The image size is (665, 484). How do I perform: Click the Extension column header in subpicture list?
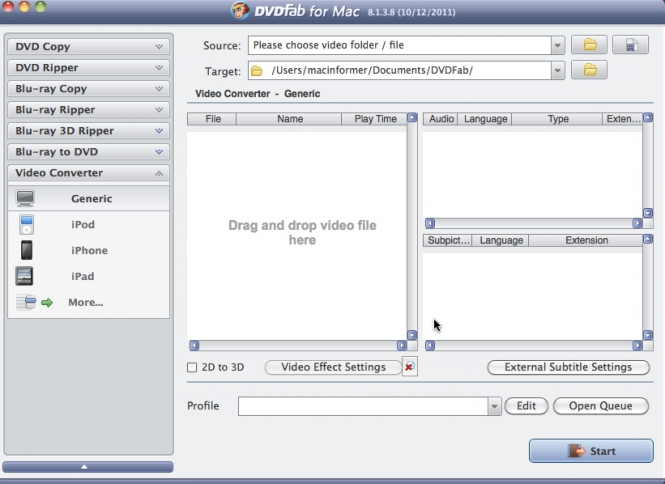[586, 241]
